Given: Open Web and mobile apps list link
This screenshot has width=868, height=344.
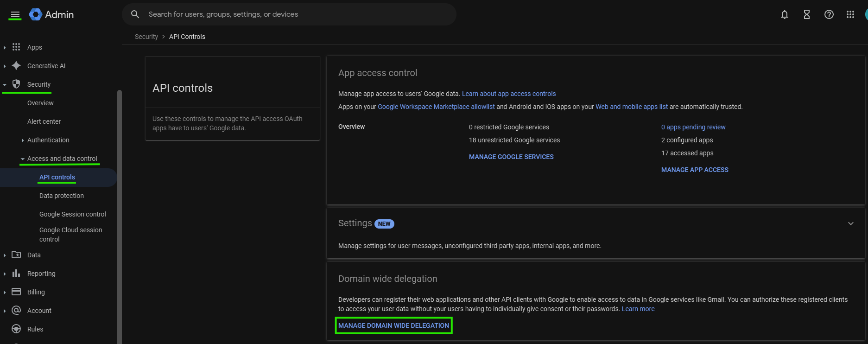Looking at the screenshot, I should pyautogui.click(x=632, y=107).
